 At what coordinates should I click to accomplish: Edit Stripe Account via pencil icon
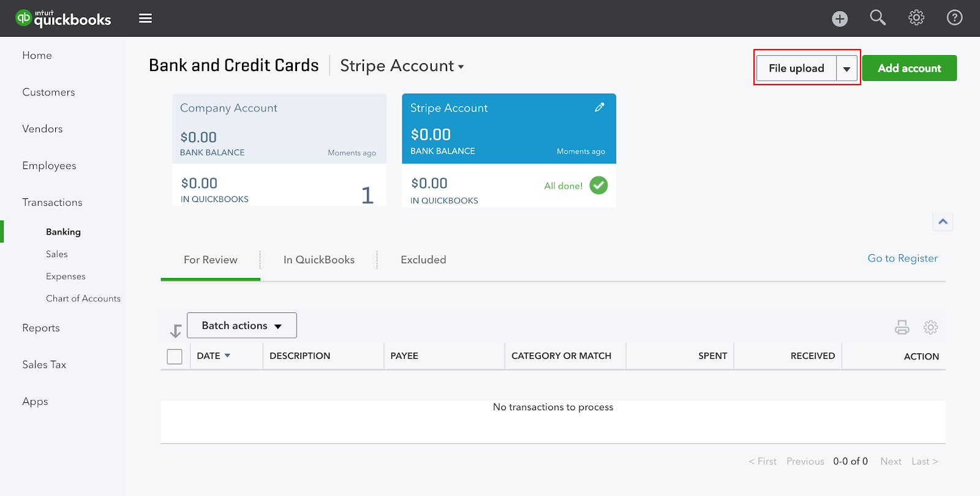click(600, 107)
